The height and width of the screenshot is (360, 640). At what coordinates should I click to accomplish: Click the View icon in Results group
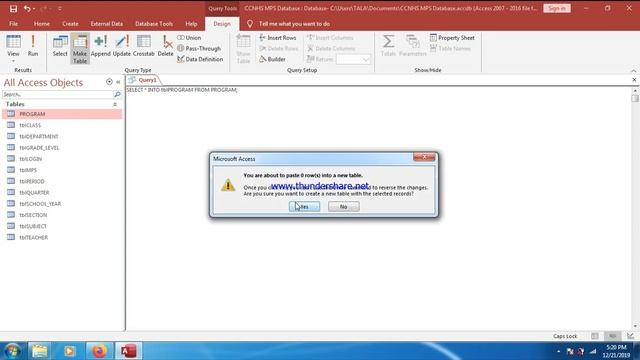pyautogui.click(x=13, y=45)
